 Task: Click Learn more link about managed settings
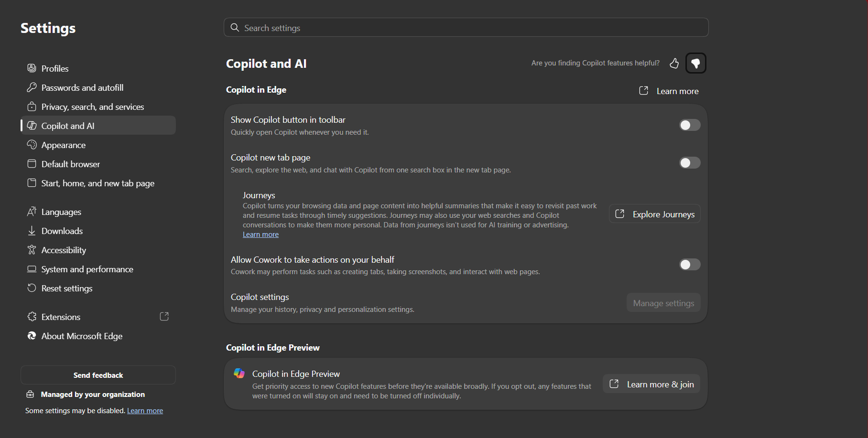[x=145, y=411]
